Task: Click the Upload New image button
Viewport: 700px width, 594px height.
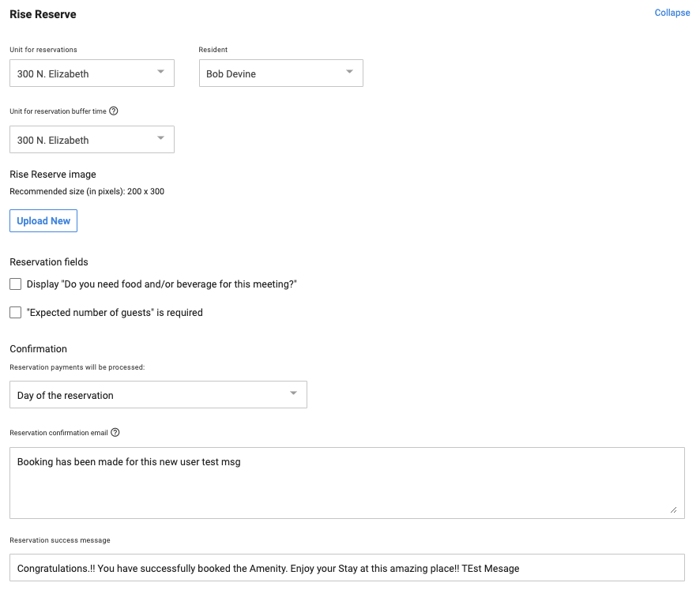Action: coord(43,221)
